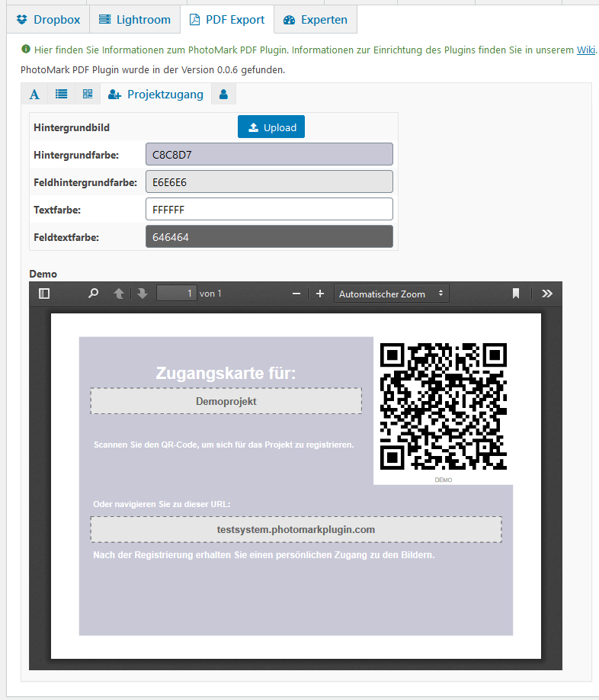Open the QR code sub-tab icon
599x700 pixels.
(x=88, y=95)
